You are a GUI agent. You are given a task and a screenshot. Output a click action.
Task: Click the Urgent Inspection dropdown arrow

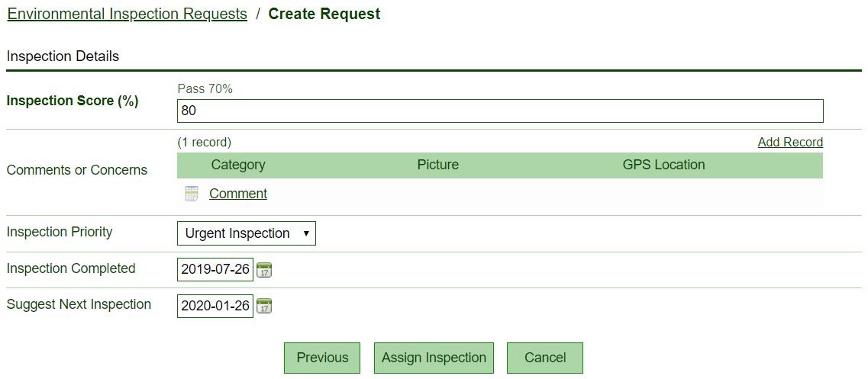[x=306, y=233]
